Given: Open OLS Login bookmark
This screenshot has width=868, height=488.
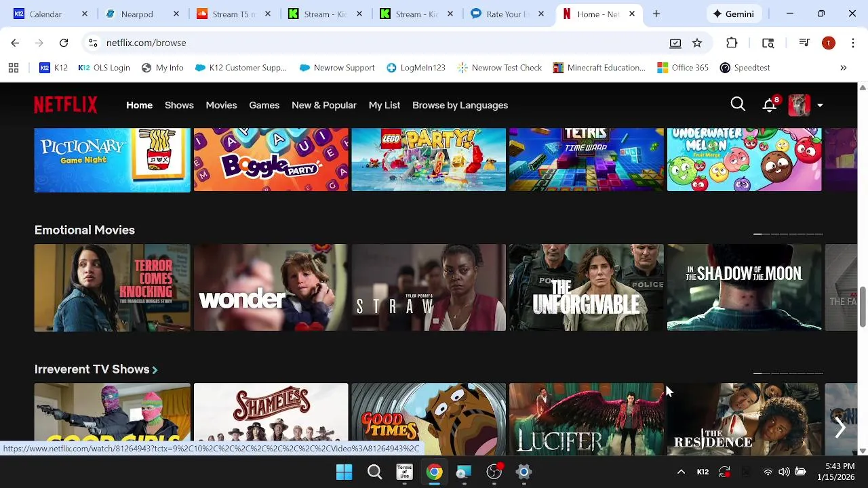Looking at the screenshot, I should point(104,68).
